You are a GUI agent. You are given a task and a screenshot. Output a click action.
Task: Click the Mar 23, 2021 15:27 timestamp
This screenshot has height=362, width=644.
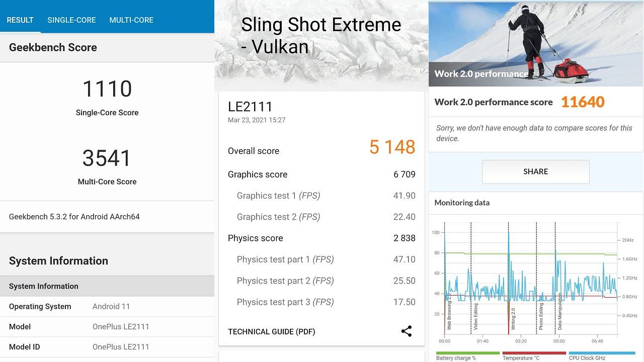coord(257,120)
